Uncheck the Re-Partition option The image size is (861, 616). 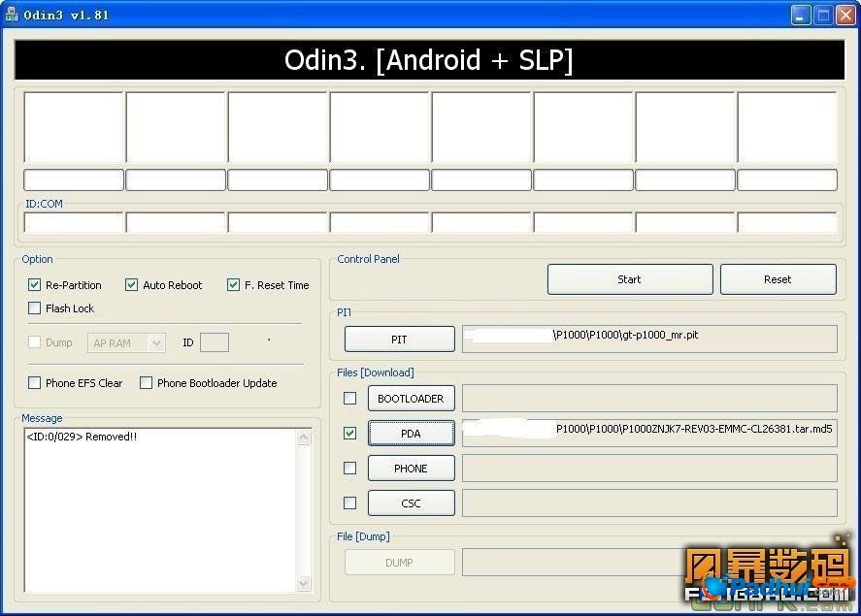[34, 284]
